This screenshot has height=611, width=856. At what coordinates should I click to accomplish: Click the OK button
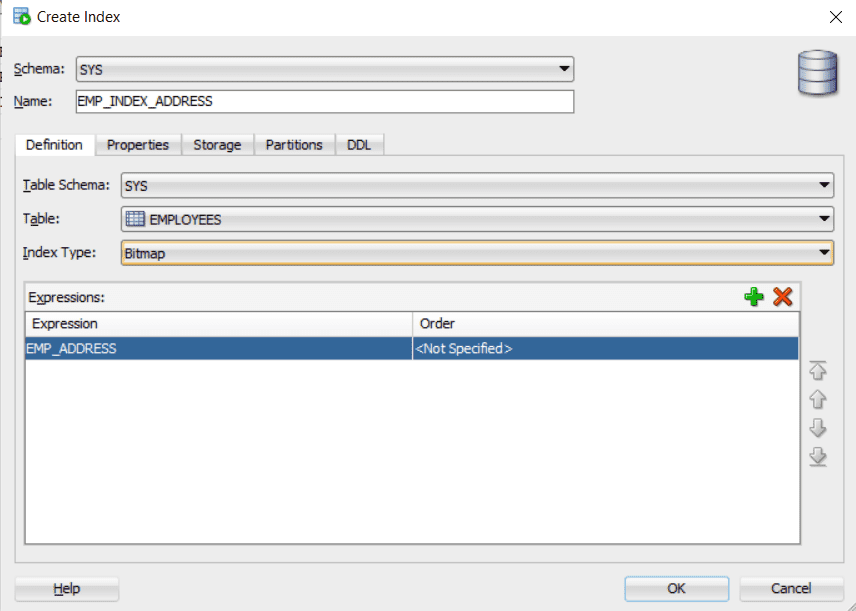click(x=676, y=589)
